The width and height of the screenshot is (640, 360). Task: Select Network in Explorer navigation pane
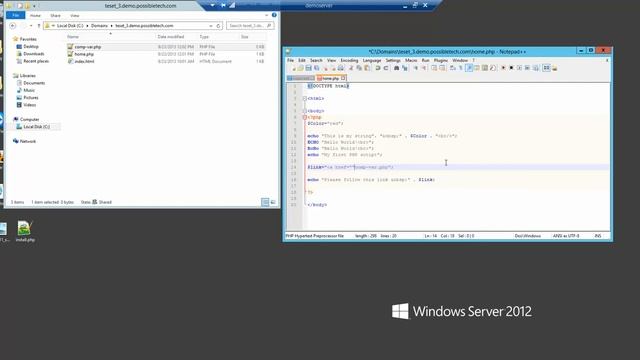click(27, 141)
